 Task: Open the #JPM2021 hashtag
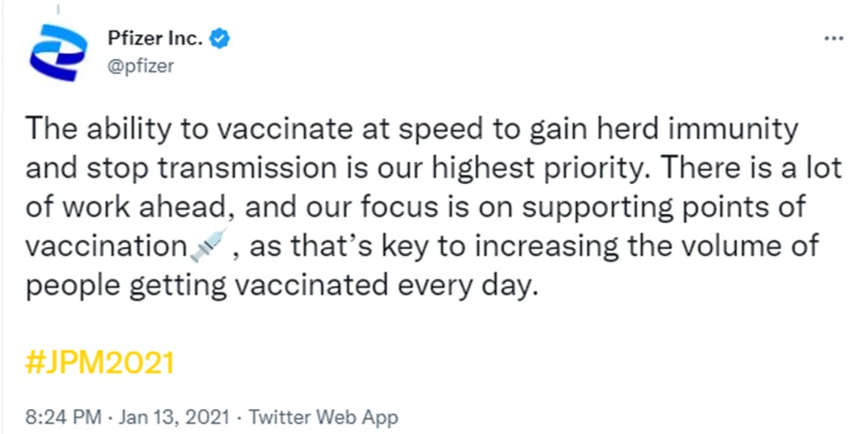(100, 363)
